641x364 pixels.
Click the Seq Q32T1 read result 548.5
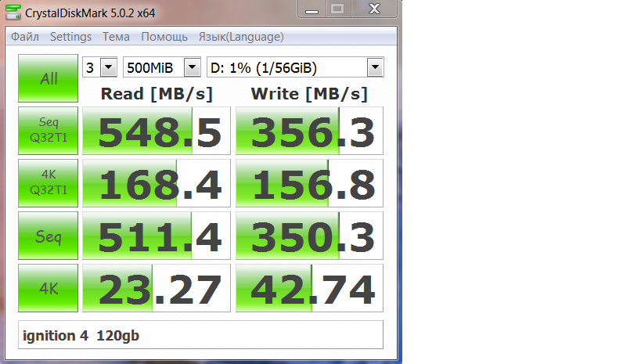coord(157,131)
